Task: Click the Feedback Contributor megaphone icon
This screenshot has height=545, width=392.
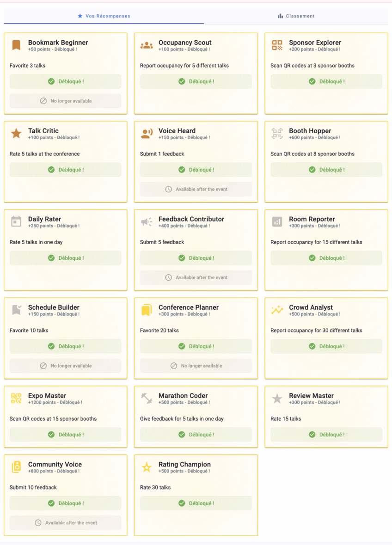Action: [x=147, y=222]
